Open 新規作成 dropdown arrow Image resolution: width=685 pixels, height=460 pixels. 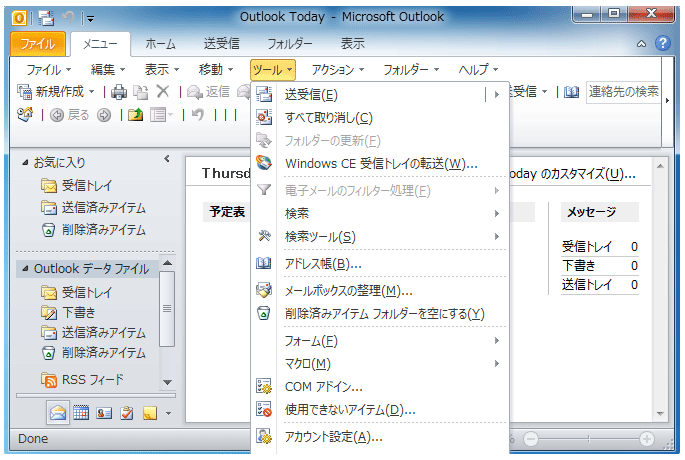pos(92,92)
